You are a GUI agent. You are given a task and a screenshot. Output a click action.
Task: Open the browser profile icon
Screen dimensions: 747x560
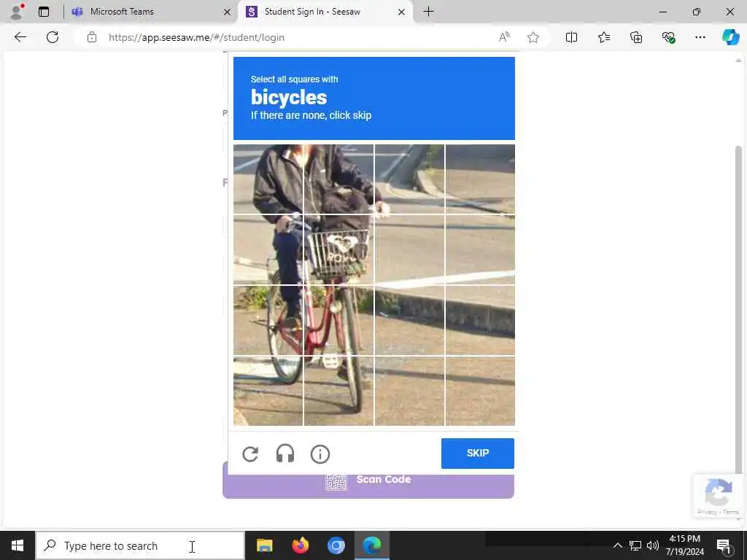17,12
